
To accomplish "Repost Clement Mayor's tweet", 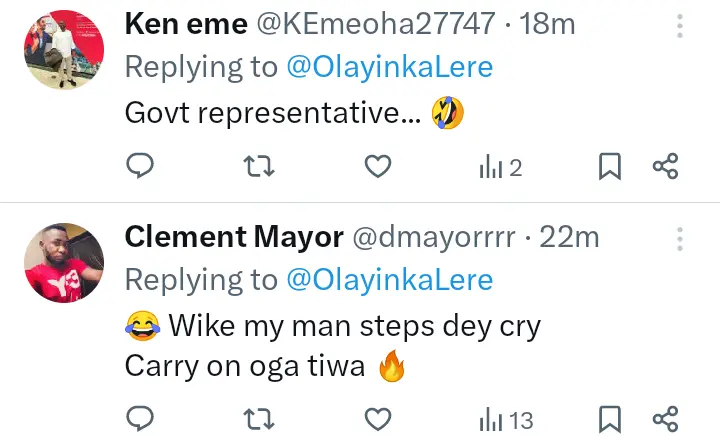I will [x=259, y=418].
